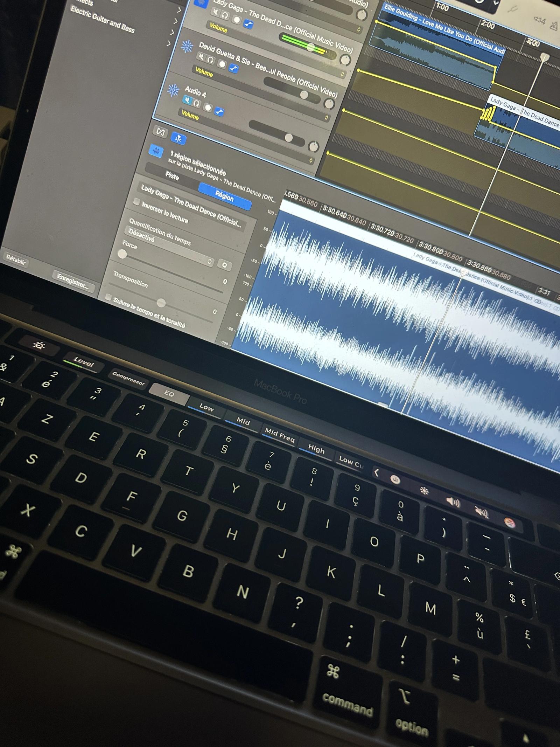The height and width of the screenshot is (747, 560).
Task: Select the Région tab
Action: 224,196
